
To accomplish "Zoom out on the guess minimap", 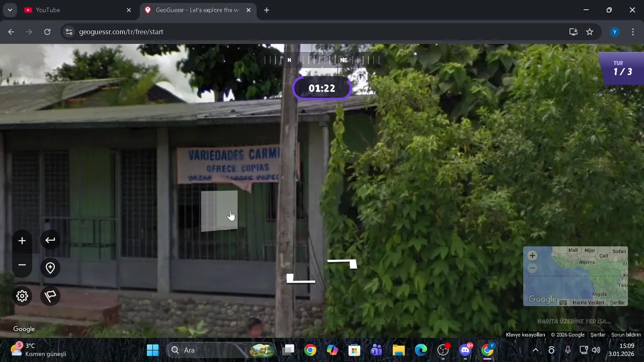I will [x=532, y=268].
